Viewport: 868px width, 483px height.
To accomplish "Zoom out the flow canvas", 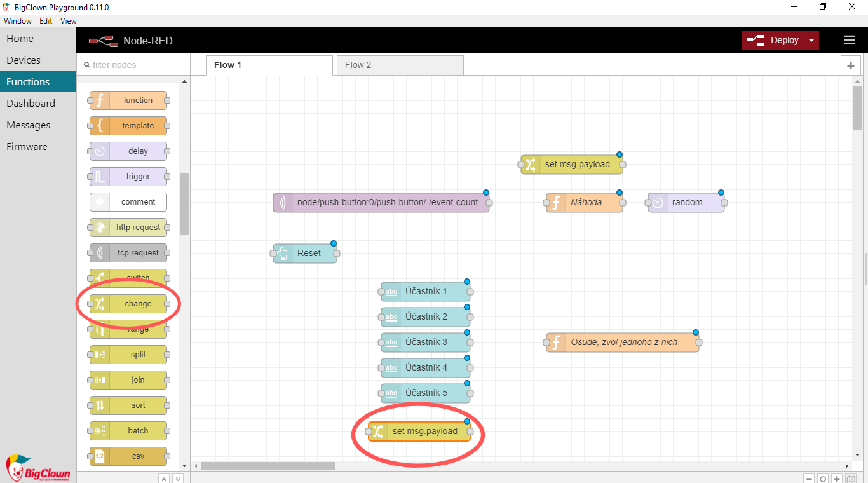I will point(809,479).
